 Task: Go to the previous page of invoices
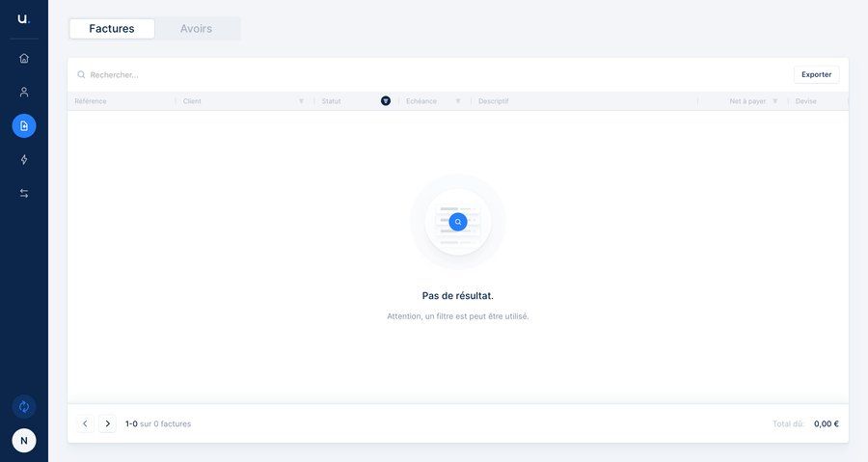click(x=85, y=423)
